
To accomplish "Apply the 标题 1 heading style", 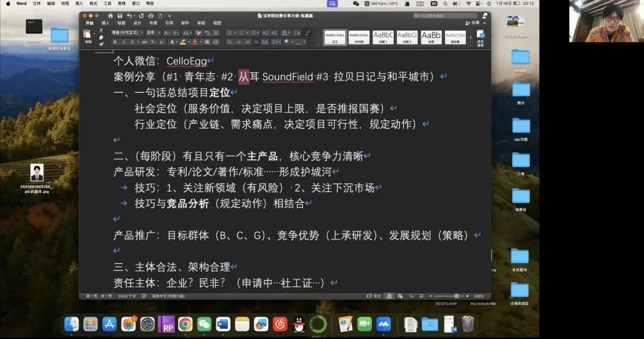I will (384, 37).
